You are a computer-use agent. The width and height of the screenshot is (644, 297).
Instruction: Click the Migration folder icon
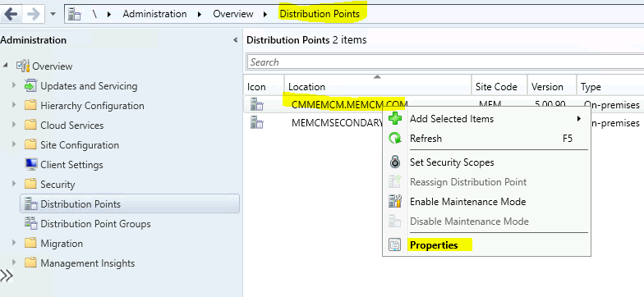tap(30, 243)
